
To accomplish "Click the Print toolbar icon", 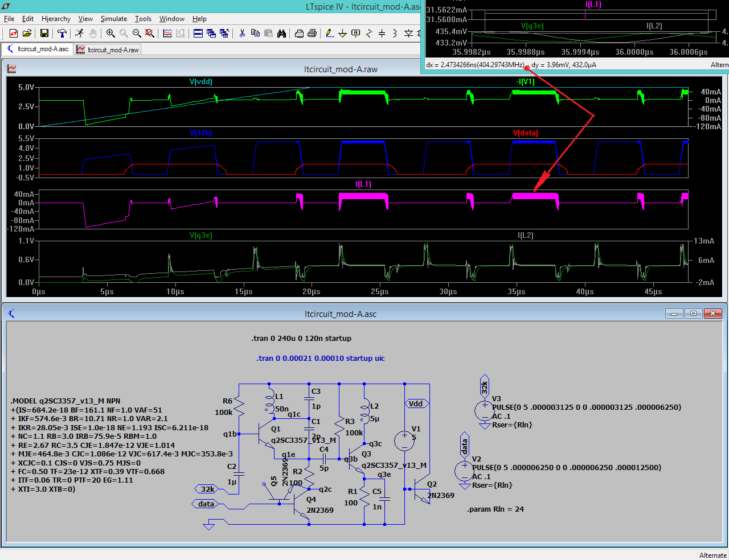I will [312, 34].
